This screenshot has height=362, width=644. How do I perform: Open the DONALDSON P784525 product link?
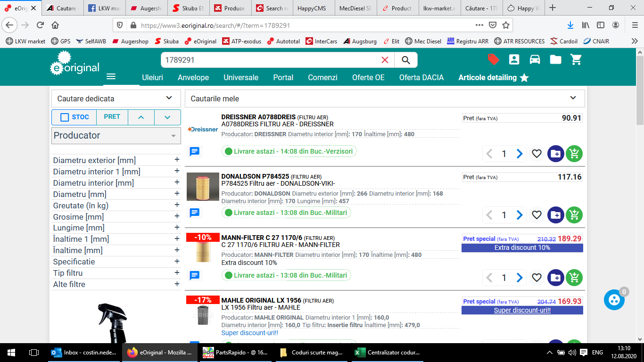tap(255, 176)
